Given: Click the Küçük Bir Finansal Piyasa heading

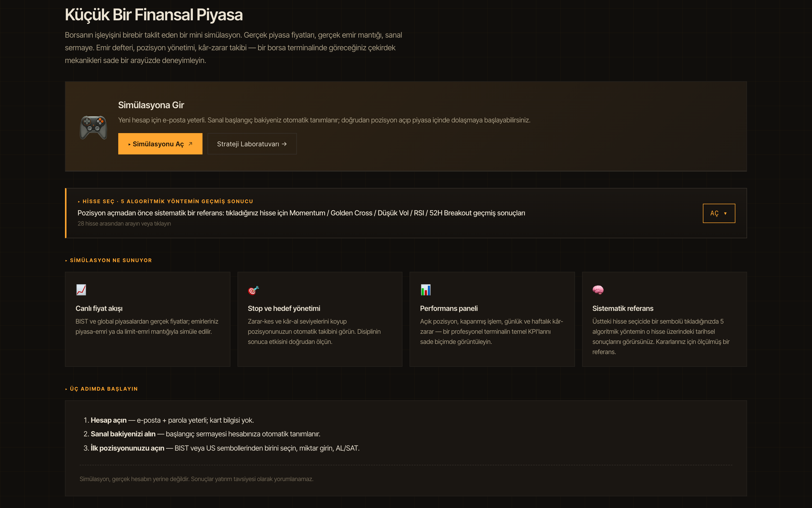Looking at the screenshot, I should (154, 15).
